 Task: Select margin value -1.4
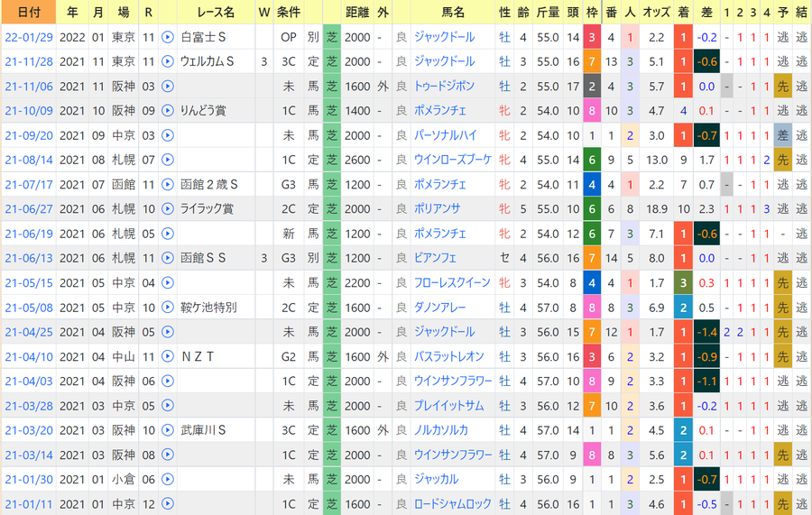pyautogui.click(x=706, y=332)
